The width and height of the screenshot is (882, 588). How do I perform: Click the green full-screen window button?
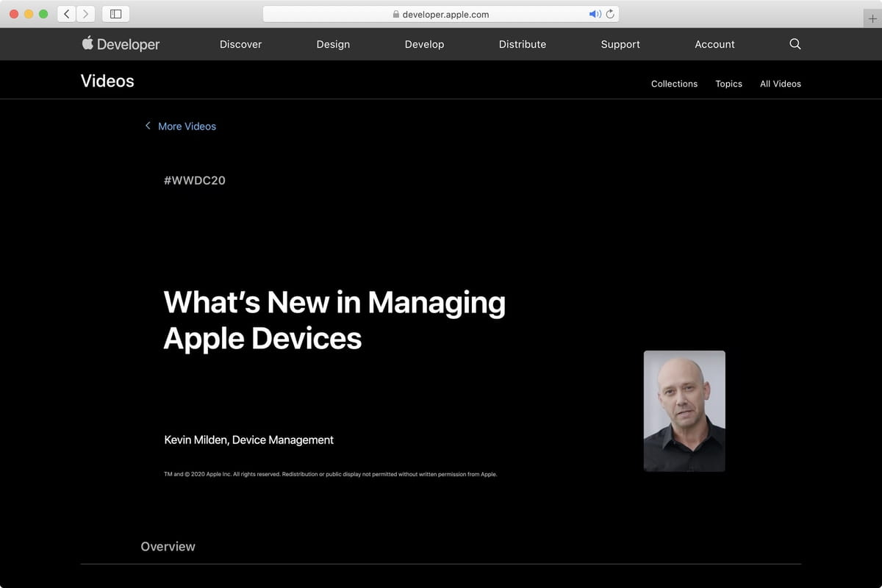tap(43, 14)
